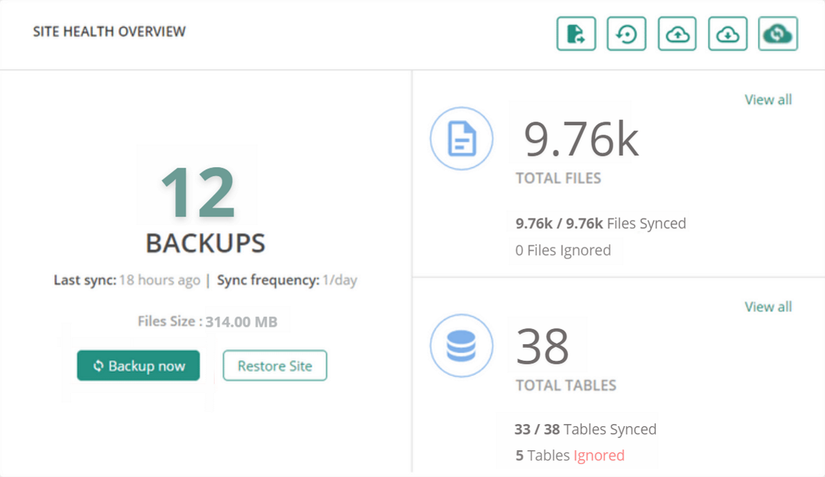
Task: Open View all link for total files
Action: coord(768,99)
